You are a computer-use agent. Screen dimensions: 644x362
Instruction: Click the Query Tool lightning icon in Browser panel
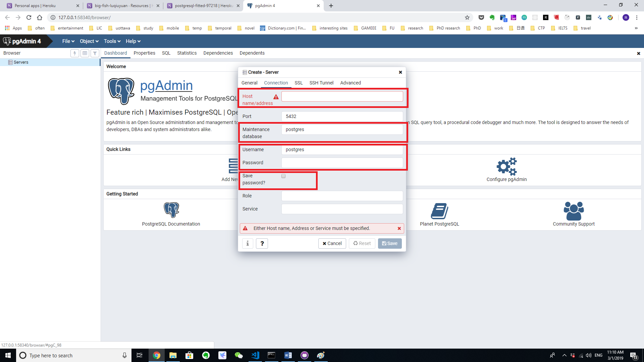click(75, 53)
